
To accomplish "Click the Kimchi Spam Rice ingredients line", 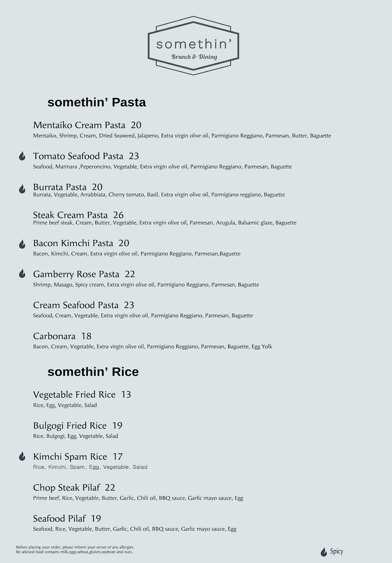I will click(90, 467).
